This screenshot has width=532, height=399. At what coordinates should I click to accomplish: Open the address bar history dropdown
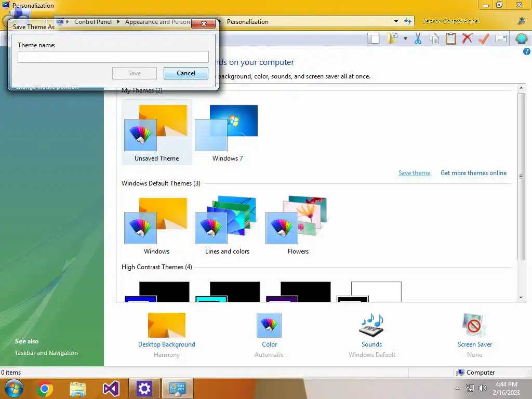tap(396, 21)
